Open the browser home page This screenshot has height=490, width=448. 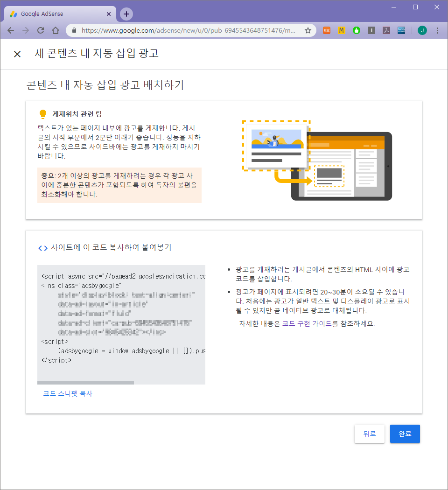click(56, 30)
